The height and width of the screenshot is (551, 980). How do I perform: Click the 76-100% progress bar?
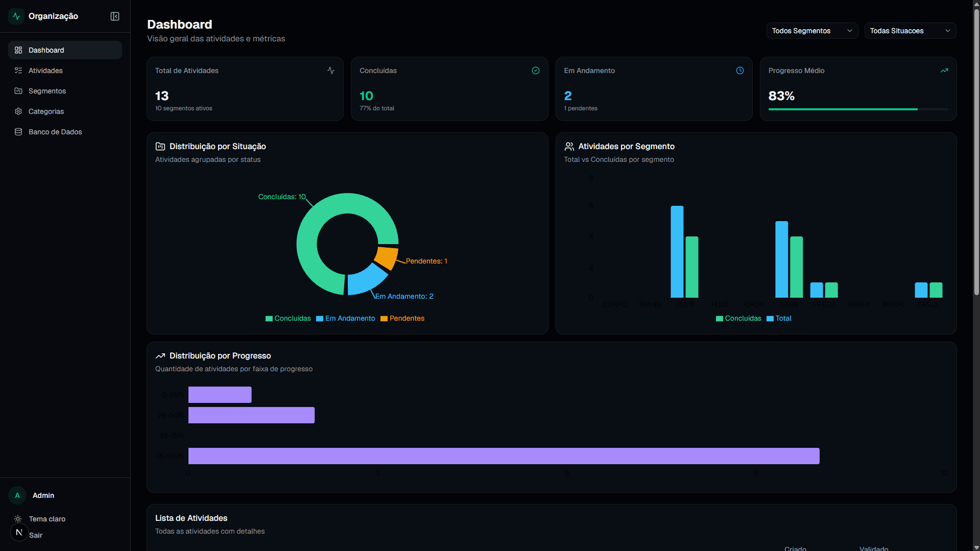504,456
